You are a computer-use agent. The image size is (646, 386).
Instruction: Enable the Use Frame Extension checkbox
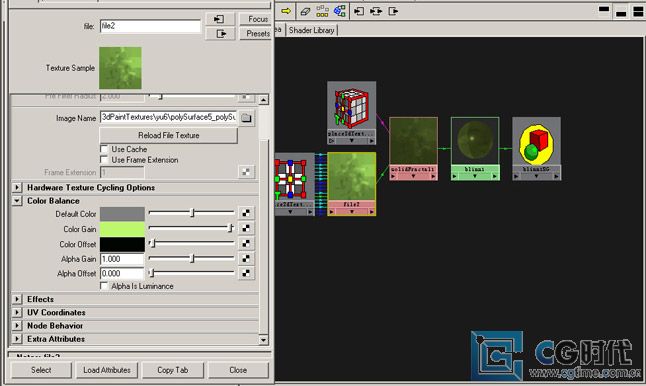click(104, 159)
